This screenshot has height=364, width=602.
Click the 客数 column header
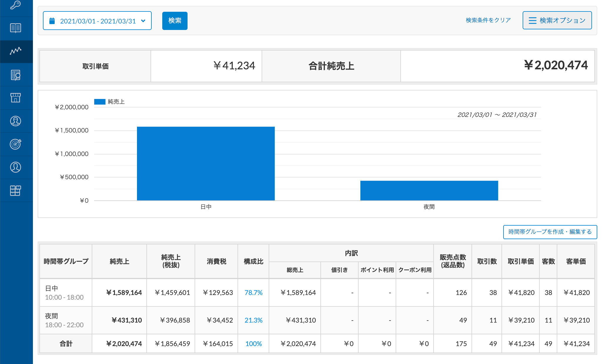click(x=548, y=261)
